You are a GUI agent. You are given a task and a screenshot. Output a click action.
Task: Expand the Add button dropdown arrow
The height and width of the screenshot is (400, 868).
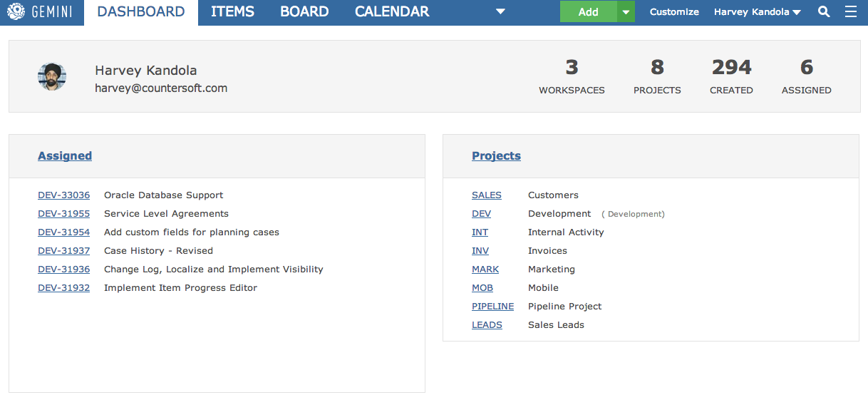point(626,12)
